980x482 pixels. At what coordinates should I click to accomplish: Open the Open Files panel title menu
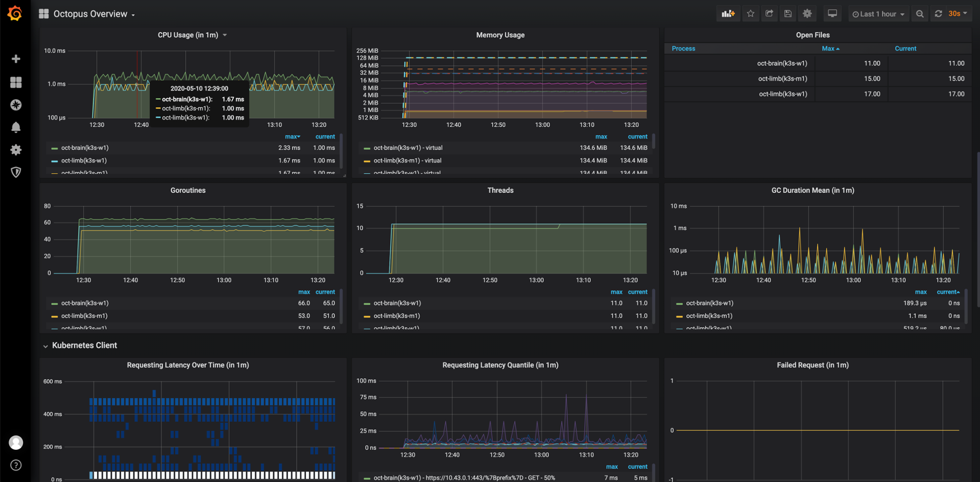point(812,35)
